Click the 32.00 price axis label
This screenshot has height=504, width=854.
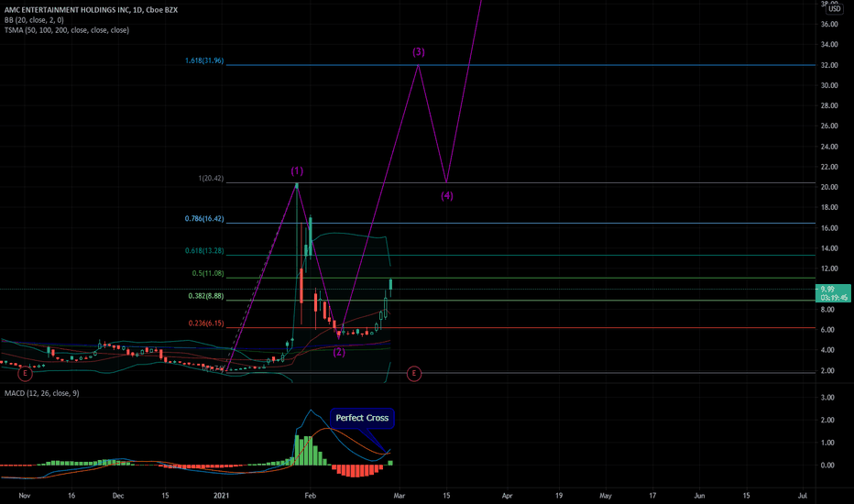tap(829, 65)
